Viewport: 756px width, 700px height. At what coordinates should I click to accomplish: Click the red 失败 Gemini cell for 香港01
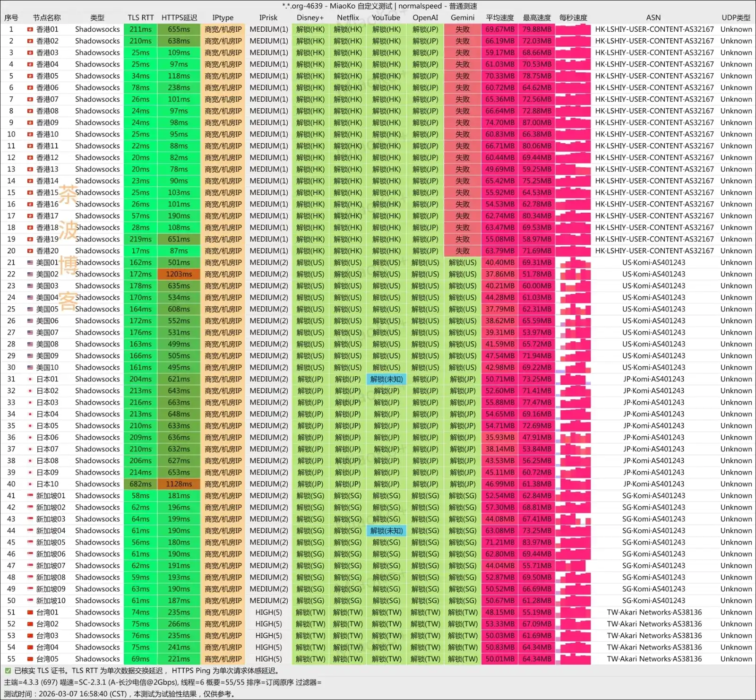[462, 29]
